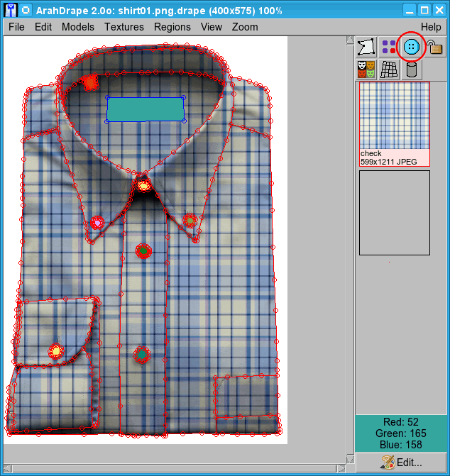This screenshot has width=450, height=476.
Task: Click the Edit... color button
Action: [402, 463]
